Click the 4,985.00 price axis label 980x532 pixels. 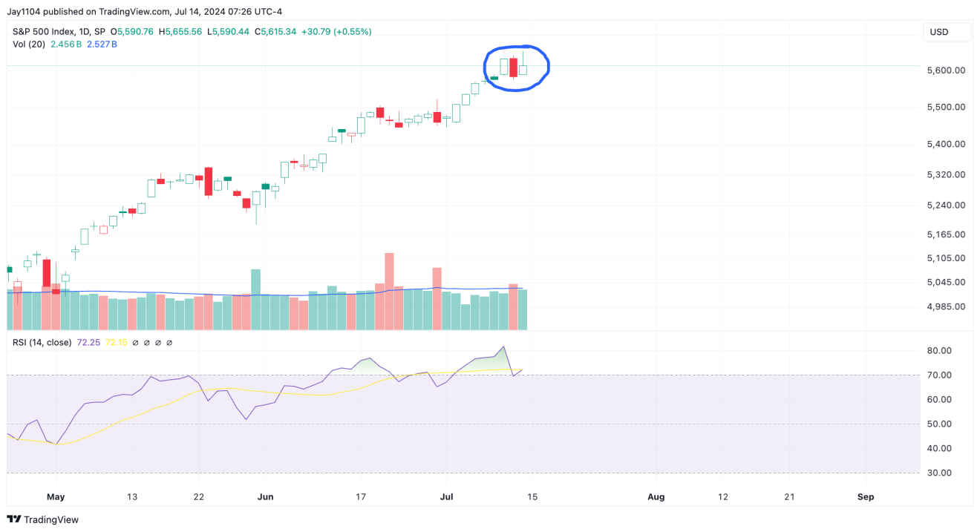point(946,306)
